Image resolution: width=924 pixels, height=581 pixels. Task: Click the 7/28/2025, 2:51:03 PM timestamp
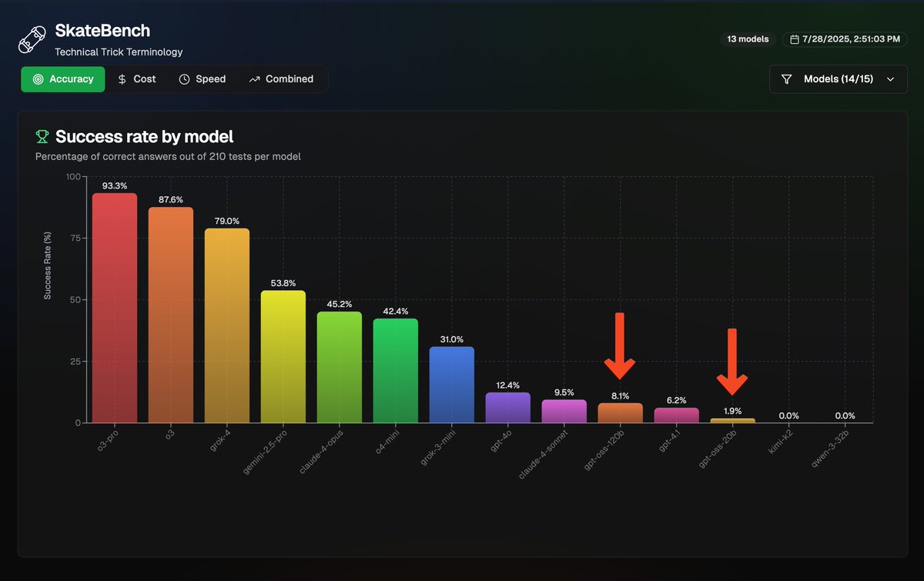pos(851,38)
